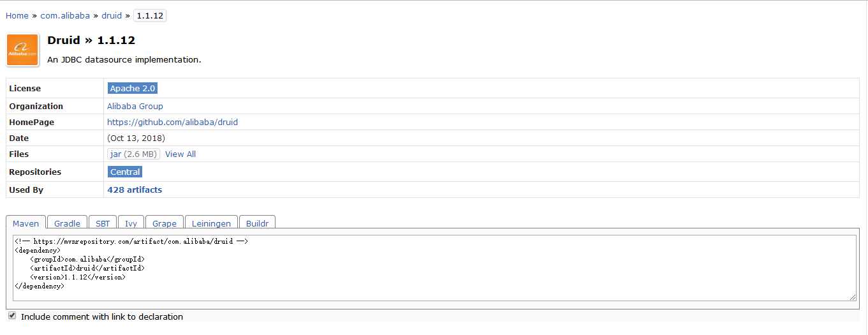Open the 428 artifacts link

pyautogui.click(x=135, y=190)
